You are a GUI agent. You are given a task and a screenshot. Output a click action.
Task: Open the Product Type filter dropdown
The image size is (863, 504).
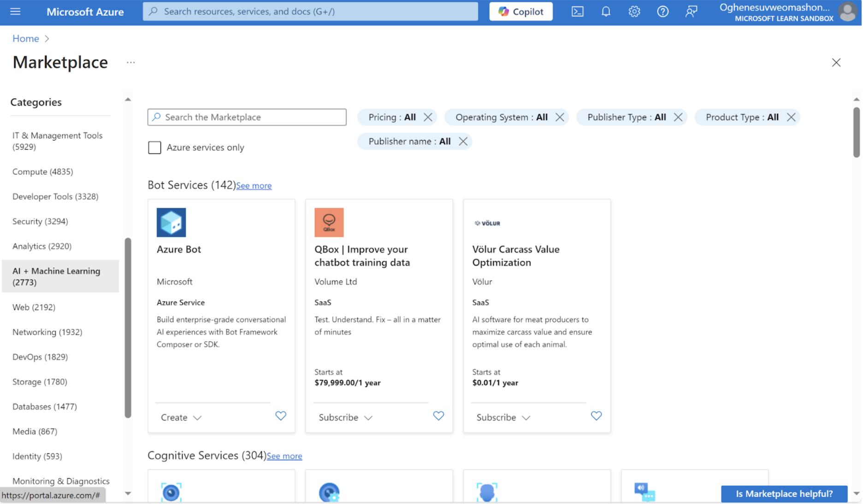(x=743, y=117)
